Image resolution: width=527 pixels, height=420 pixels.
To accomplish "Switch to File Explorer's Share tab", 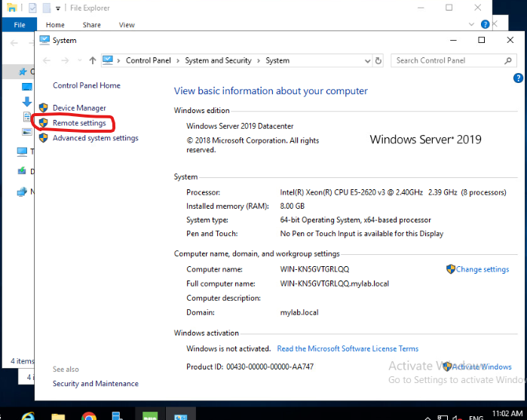I will click(x=92, y=25).
